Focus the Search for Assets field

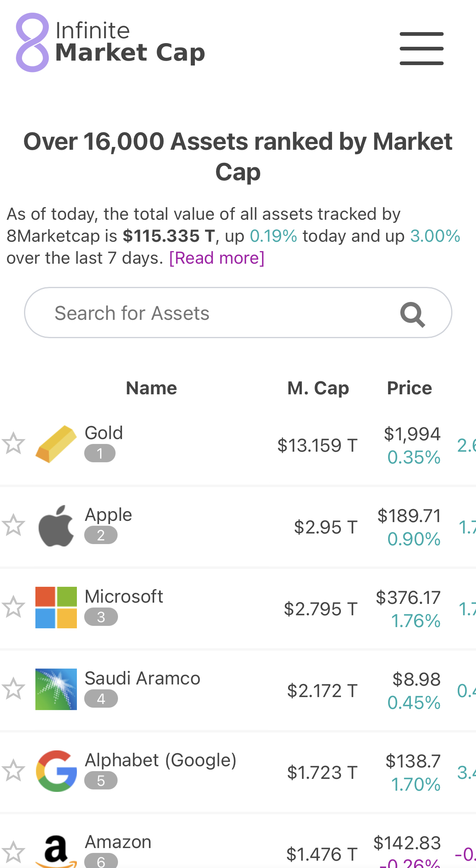(x=212, y=313)
